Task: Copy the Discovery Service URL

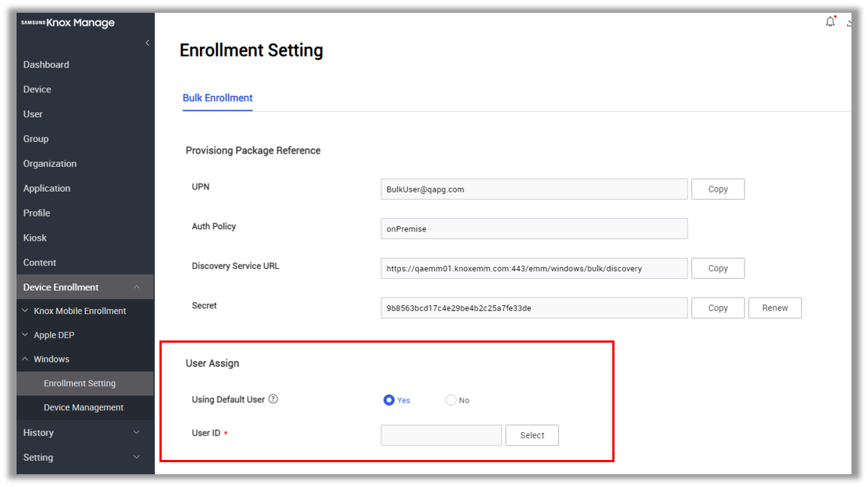Action: pos(718,268)
